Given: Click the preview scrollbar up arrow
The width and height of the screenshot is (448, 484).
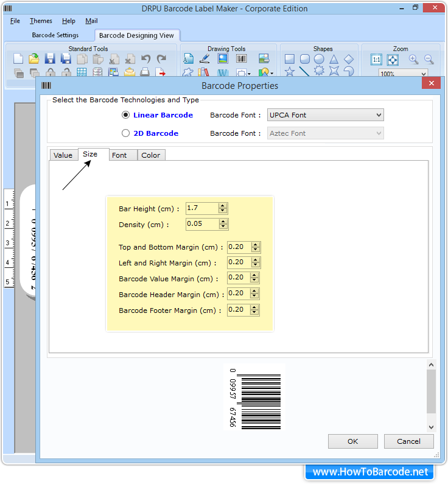Looking at the screenshot, I should click(x=431, y=365).
